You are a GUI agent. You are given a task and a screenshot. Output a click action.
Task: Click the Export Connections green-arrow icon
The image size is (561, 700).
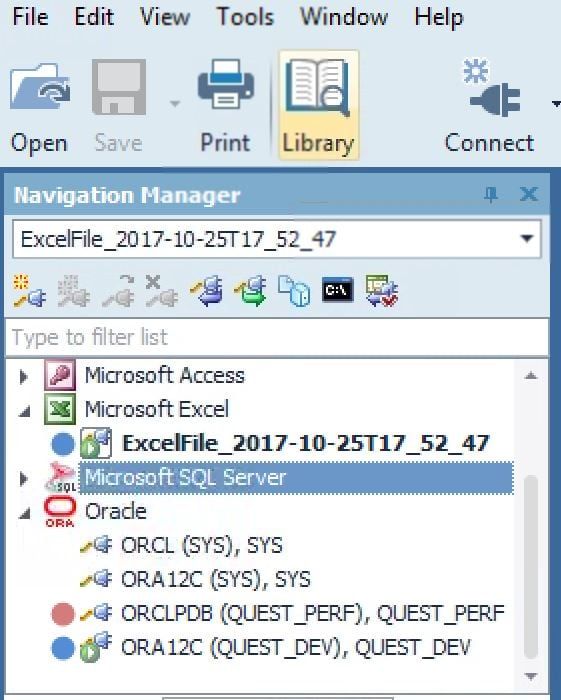(250, 291)
